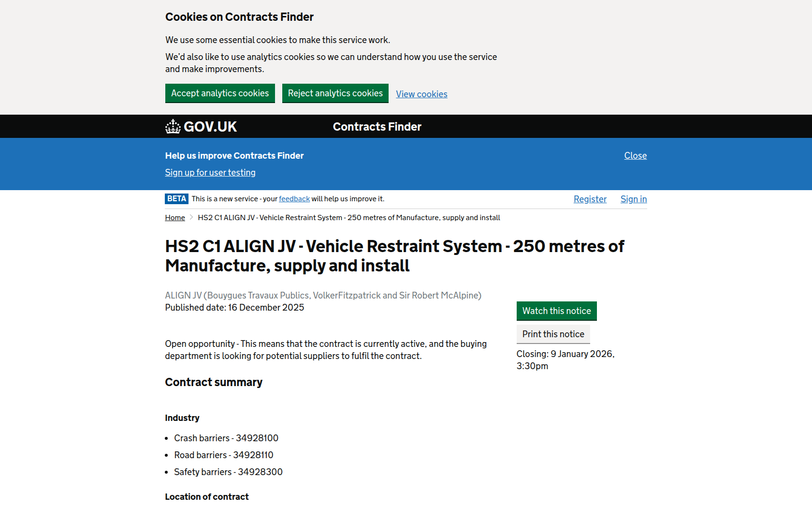Viewport: 812px width, 508px height.
Task: Watch this notice
Action: point(556,311)
